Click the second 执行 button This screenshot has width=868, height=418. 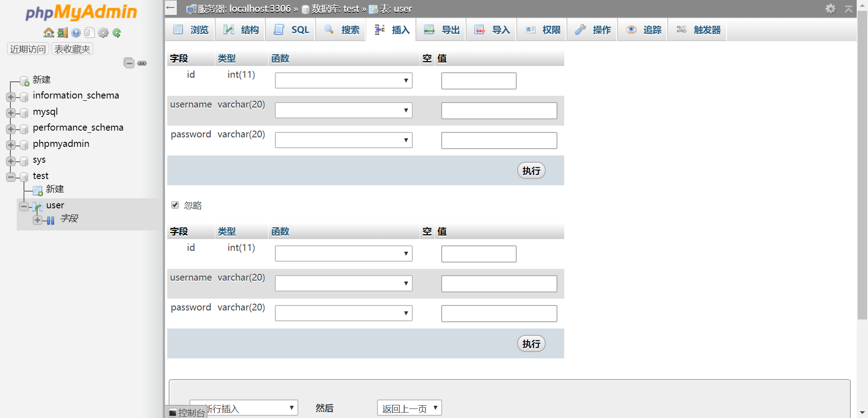tap(531, 344)
